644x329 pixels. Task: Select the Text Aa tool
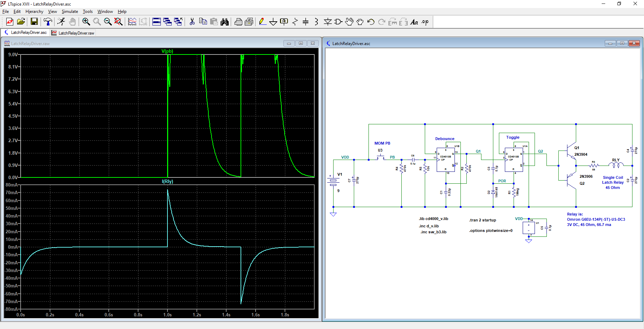[414, 22]
